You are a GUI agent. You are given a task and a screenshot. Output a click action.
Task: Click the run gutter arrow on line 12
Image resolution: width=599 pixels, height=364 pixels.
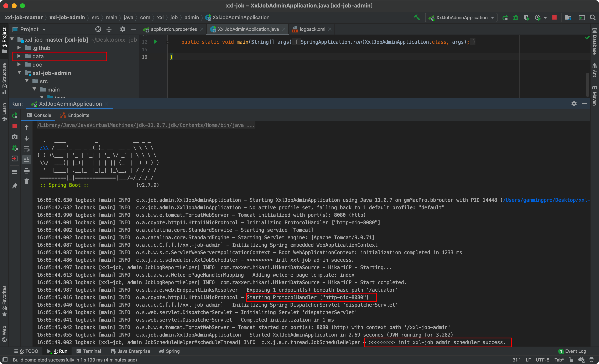point(156,42)
